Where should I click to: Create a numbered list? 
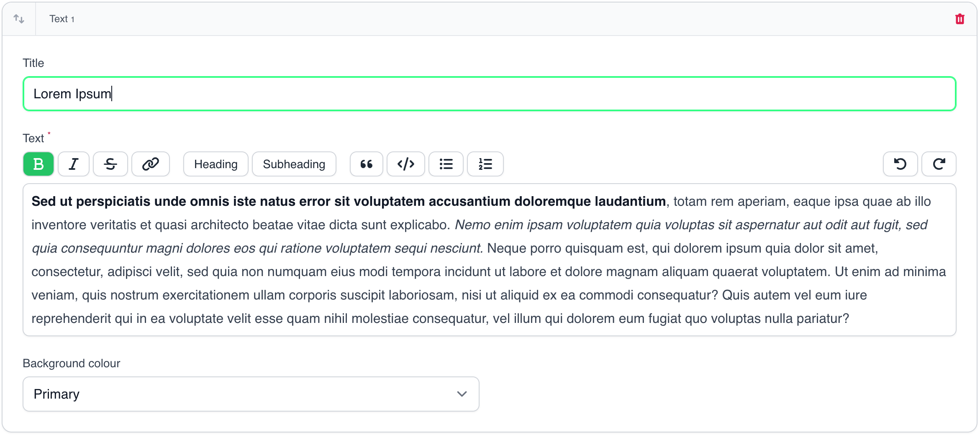click(x=485, y=164)
